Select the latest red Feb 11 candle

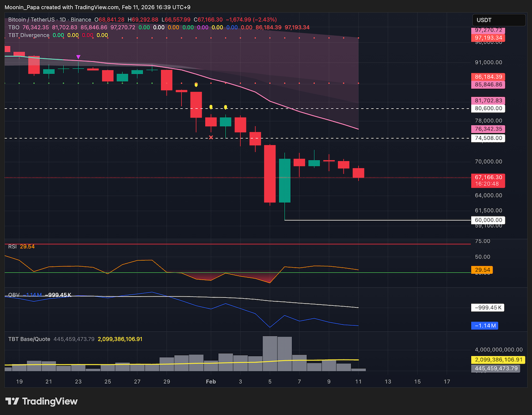coord(358,173)
